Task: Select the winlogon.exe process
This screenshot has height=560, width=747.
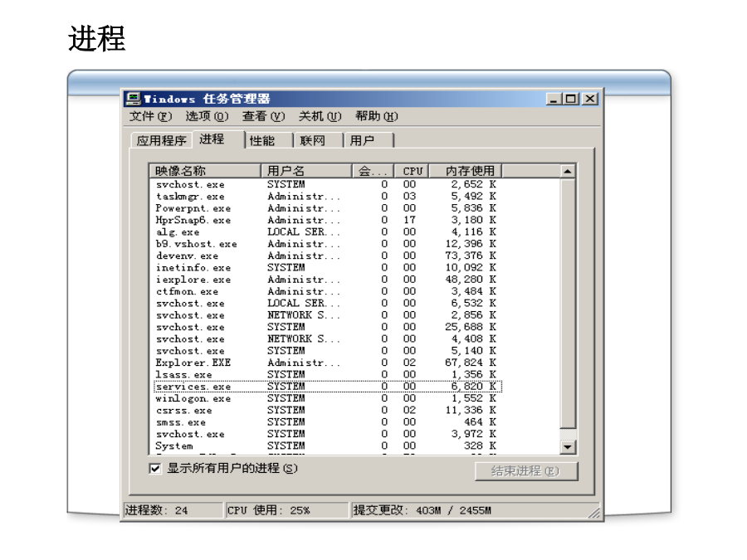Action: (326, 398)
